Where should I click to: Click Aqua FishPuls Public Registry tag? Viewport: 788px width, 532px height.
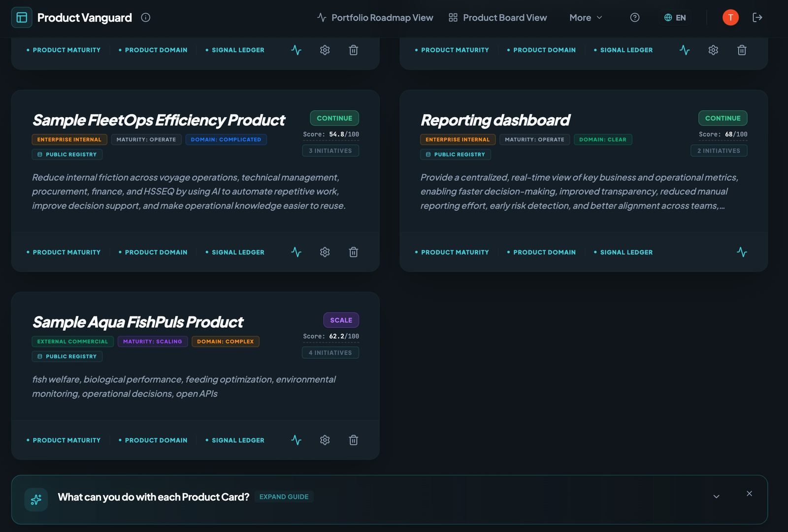tap(67, 356)
